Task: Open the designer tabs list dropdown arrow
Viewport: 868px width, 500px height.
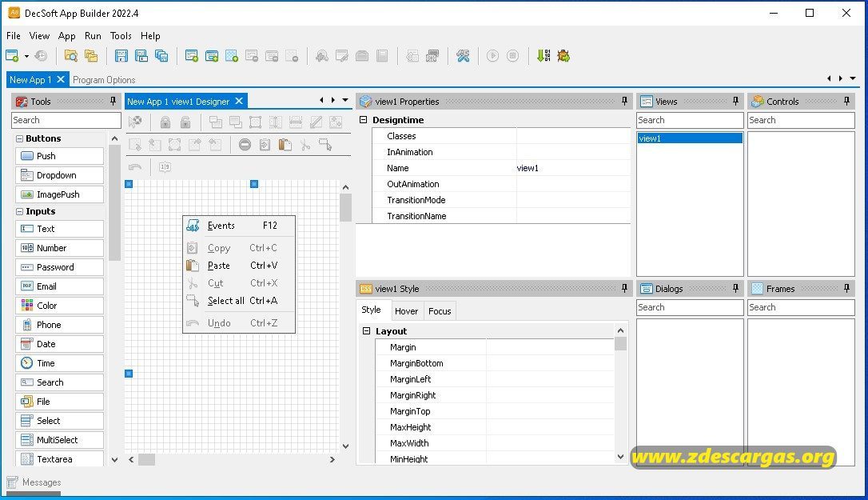Action: [x=345, y=100]
